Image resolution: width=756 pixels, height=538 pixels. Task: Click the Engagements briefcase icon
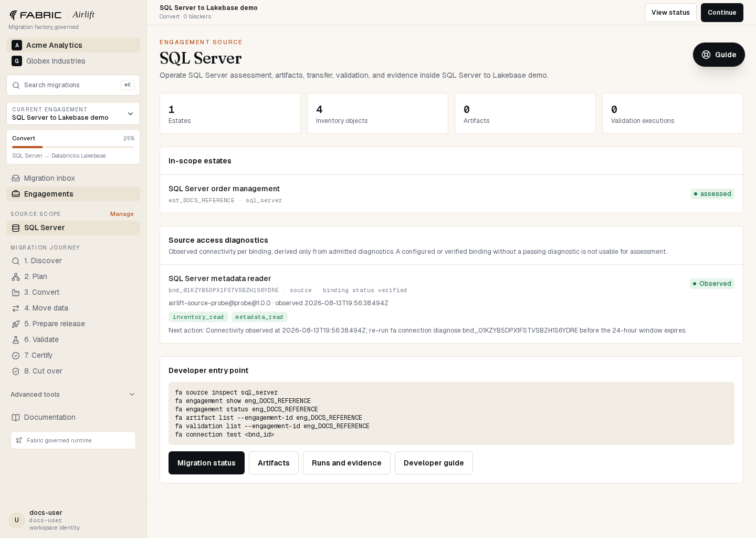[x=16, y=194]
